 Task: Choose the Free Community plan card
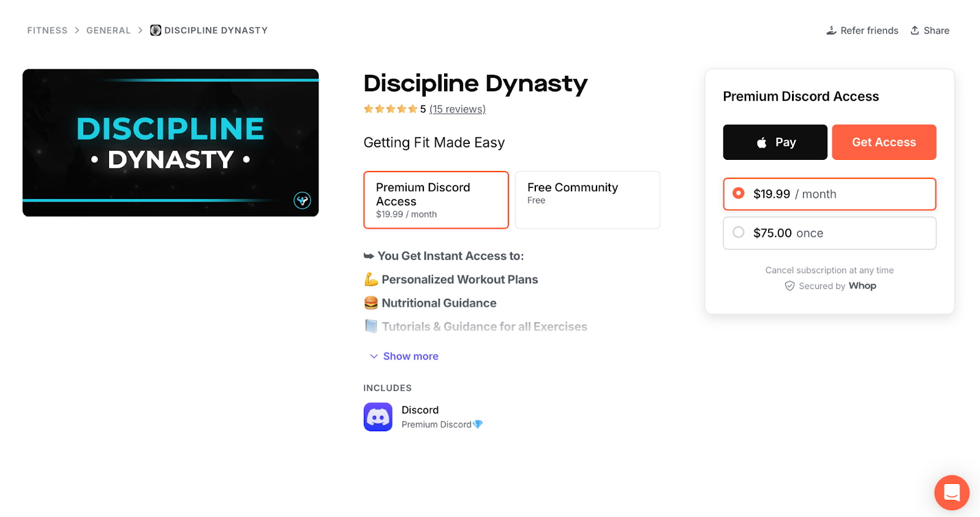(x=587, y=200)
